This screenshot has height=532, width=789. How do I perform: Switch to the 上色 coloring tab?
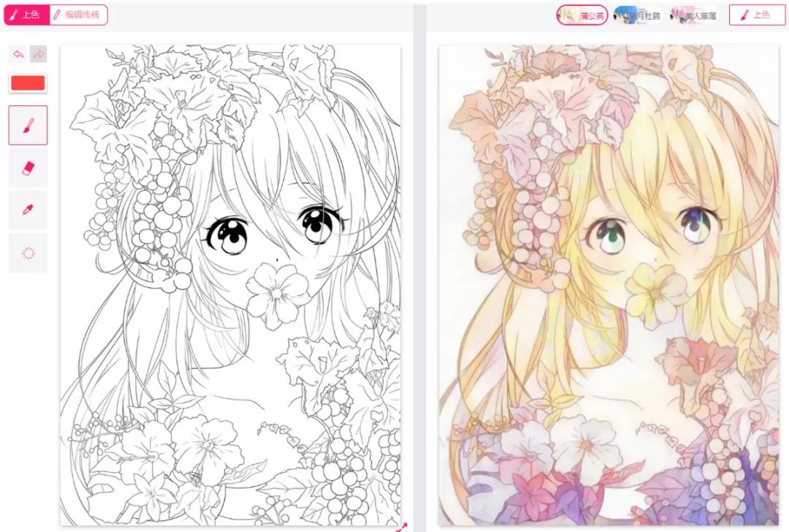click(x=27, y=15)
